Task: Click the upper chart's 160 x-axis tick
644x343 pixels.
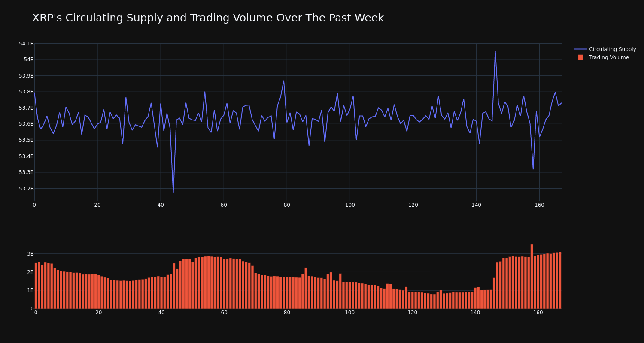Action: [x=539, y=205]
